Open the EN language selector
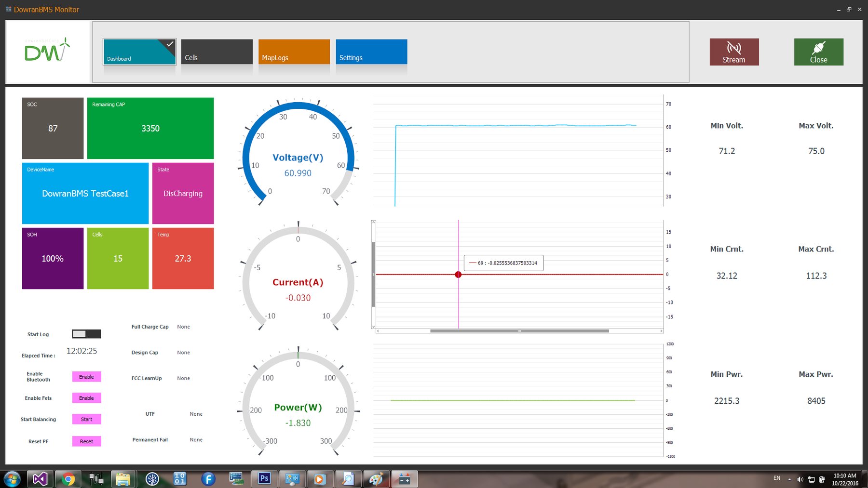The width and height of the screenshot is (868, 488). [x=776, y=478]
